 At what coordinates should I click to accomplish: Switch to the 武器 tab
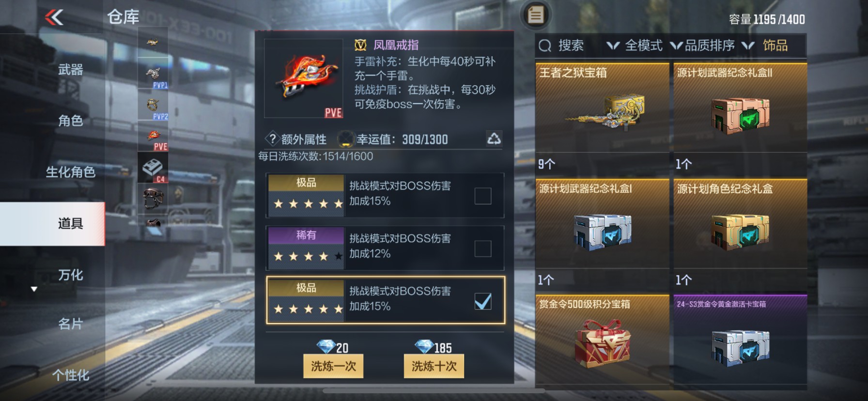tap(71, 70)
